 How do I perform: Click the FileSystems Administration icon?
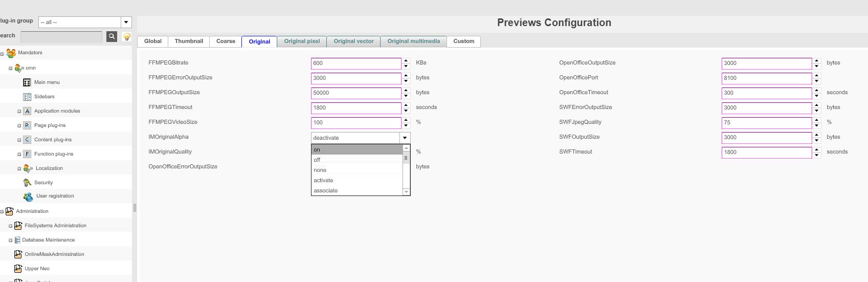coord(18,225)
